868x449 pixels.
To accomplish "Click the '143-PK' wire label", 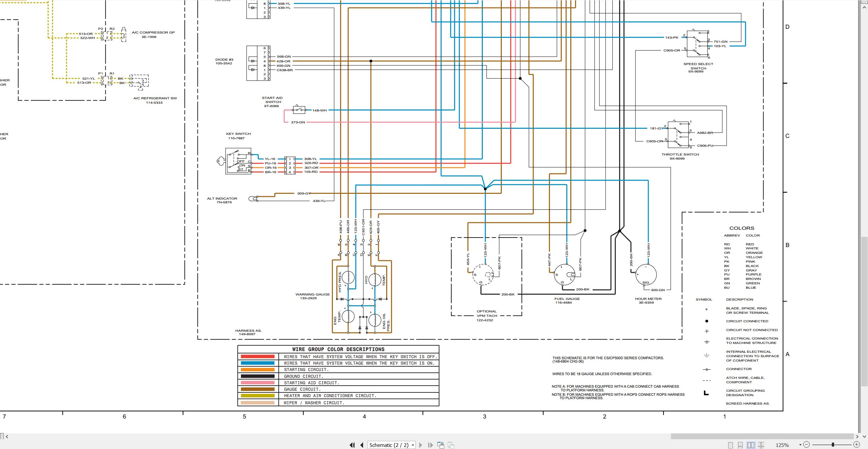I will [x=672, y=38].
